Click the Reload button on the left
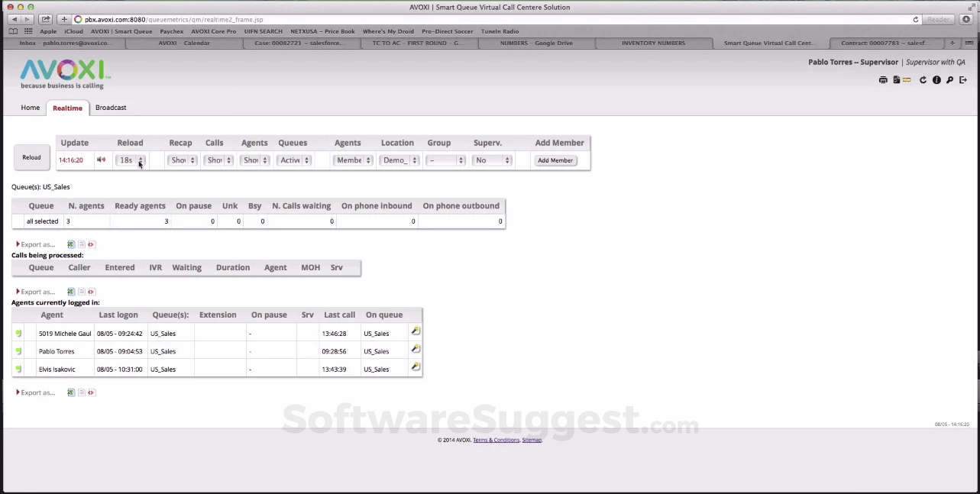Screen dimensions: 980x494 tap(31, 157)
